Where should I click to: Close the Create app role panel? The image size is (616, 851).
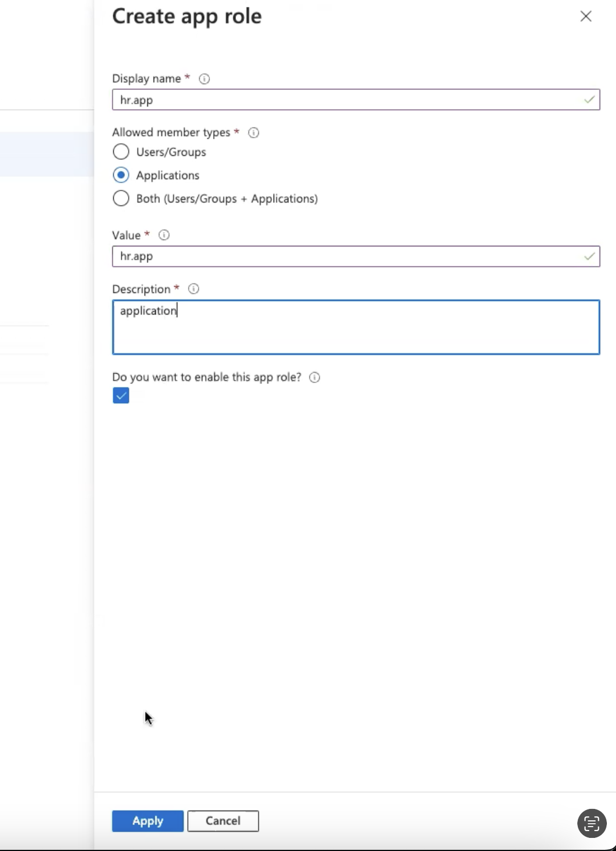click(585, 16)
